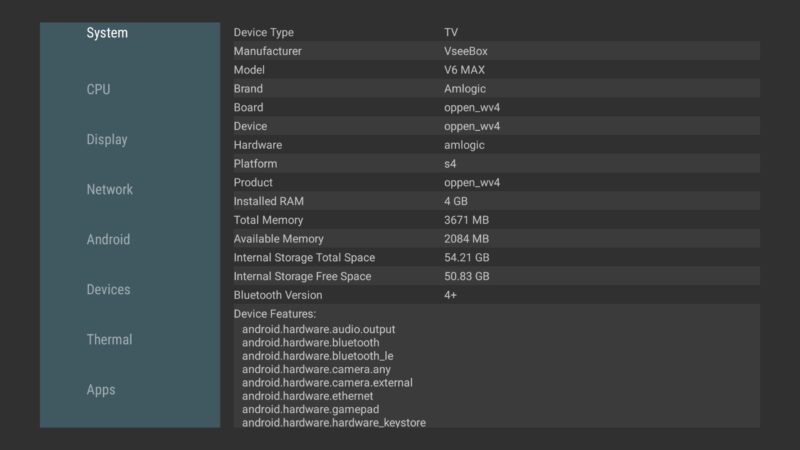
Task: Select the Product row label
Action: tap(253, 183)
